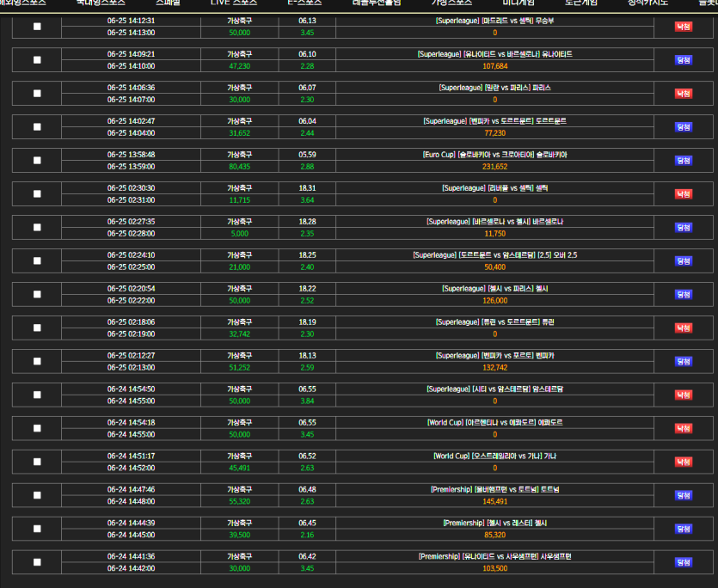Tick the Euro Cup 슬로바키아 bet checkbox

point(37,161)
